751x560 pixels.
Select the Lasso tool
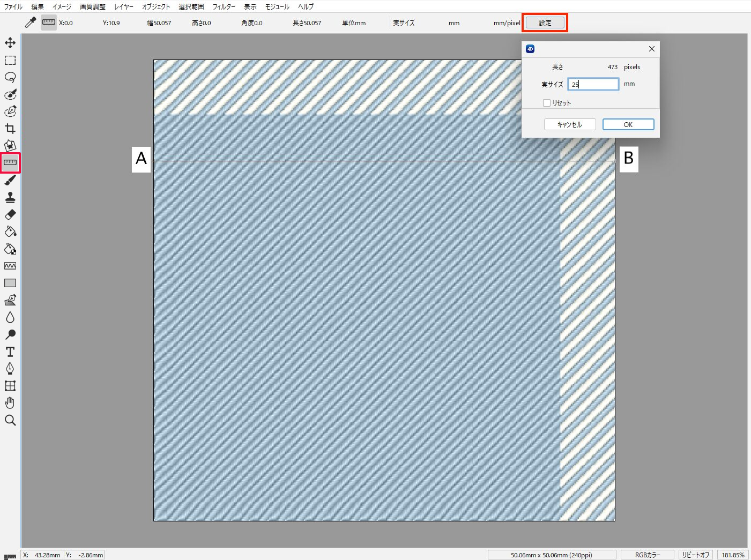tap(10, 77)
